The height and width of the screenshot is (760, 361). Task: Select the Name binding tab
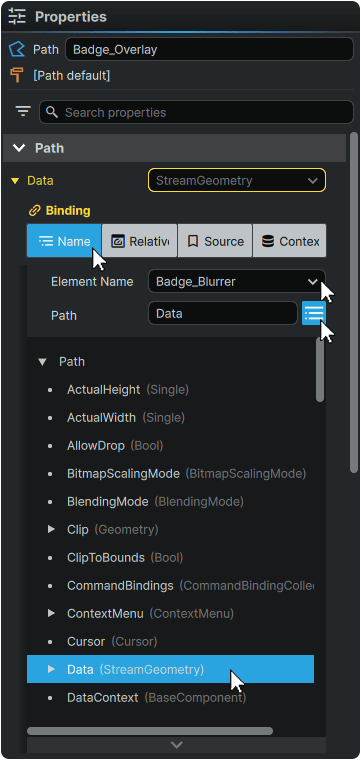[x=64, y=241]
